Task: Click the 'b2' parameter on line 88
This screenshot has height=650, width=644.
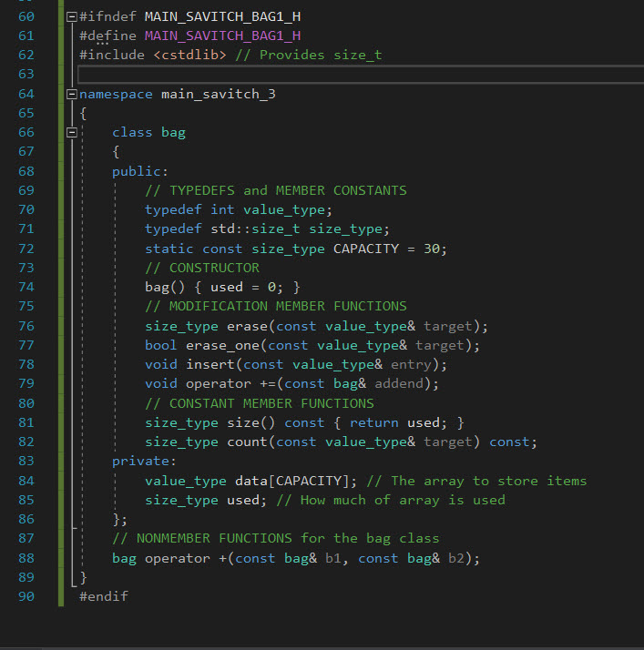Action: [456, 558]
